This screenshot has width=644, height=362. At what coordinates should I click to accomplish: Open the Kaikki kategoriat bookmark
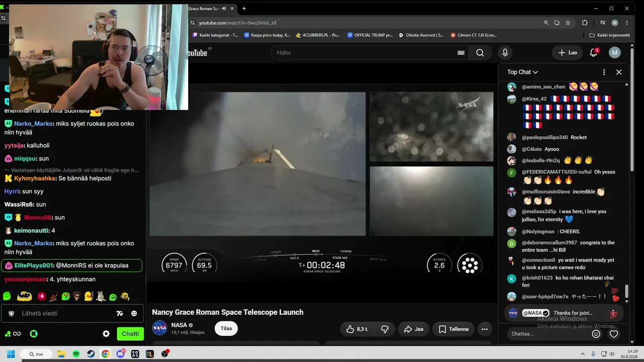click(215, 35)
